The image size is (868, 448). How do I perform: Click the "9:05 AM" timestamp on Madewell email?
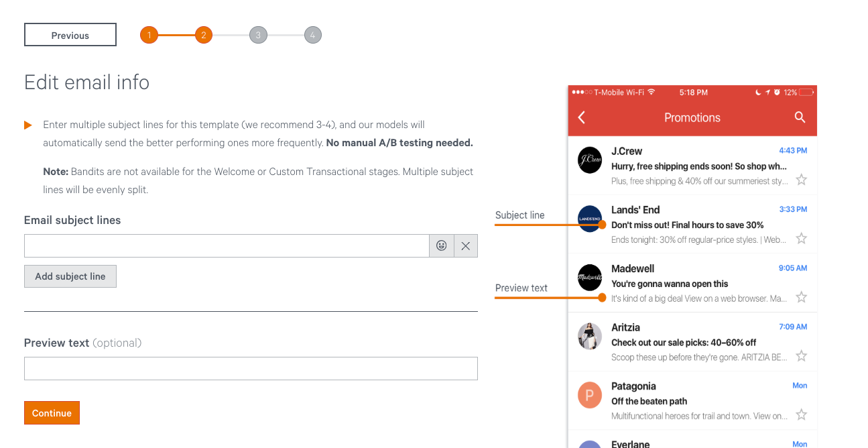[793, 268]
